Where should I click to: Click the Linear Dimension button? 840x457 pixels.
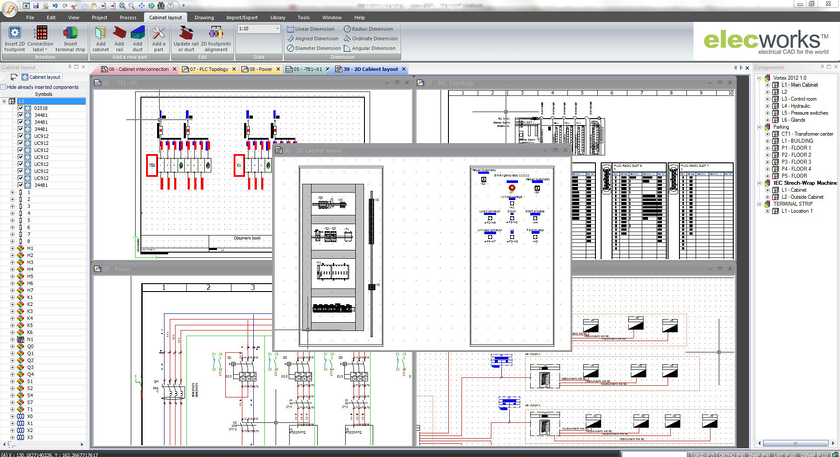click(x=315, y=29)
